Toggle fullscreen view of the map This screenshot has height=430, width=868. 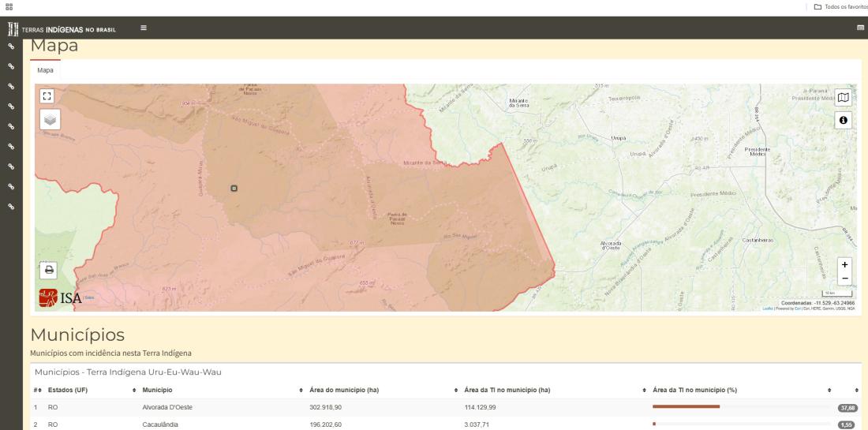(x=46, y=95)
